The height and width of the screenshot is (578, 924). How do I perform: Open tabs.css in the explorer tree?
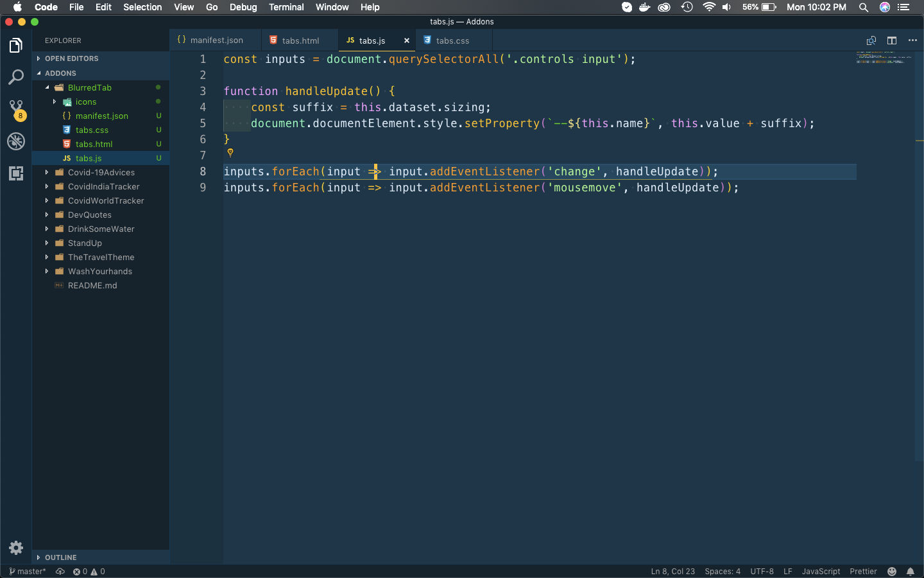coord(101,130)
